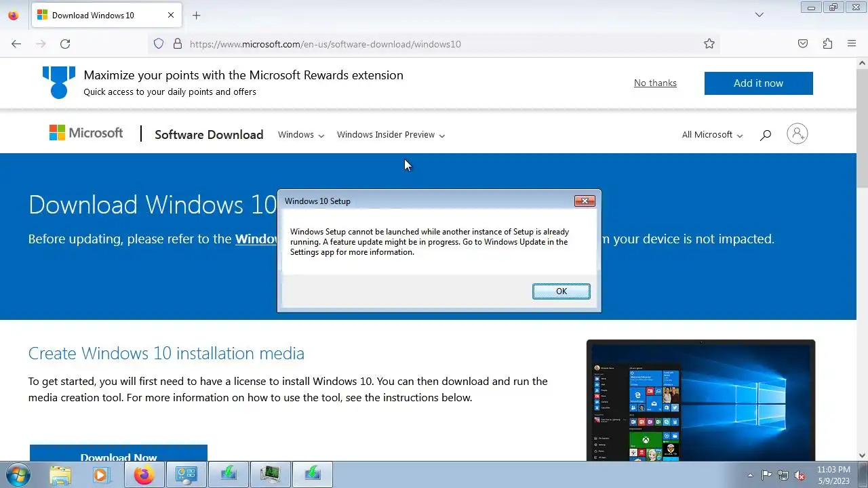Open the Software Download link
The image size is (868, 488).
point(209,134)
